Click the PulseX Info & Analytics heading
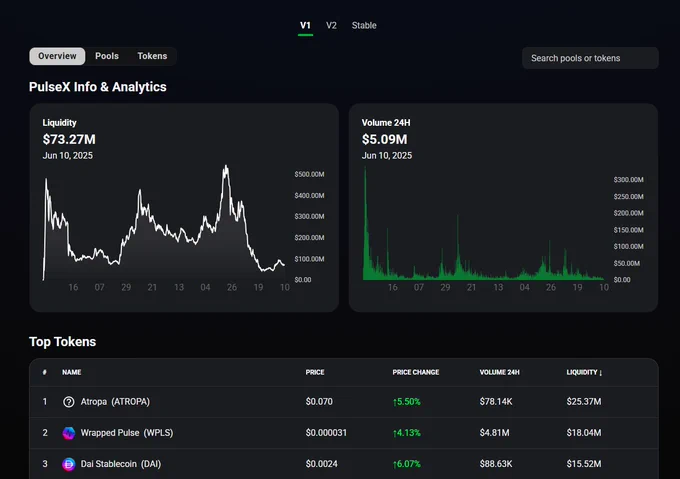680x479 pixels. tap(98, 87)
